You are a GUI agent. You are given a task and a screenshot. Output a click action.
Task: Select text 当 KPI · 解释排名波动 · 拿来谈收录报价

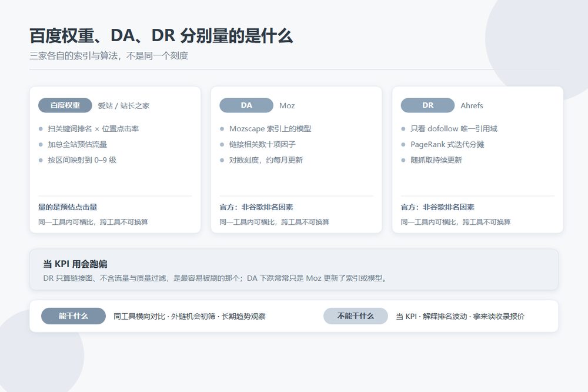tap(460, 317)
